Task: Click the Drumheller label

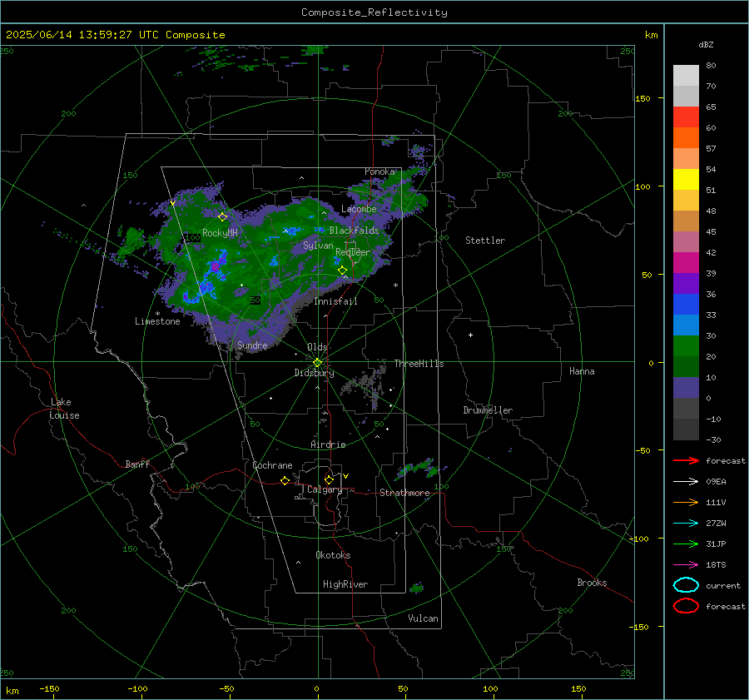Action: tap(488, 410)
